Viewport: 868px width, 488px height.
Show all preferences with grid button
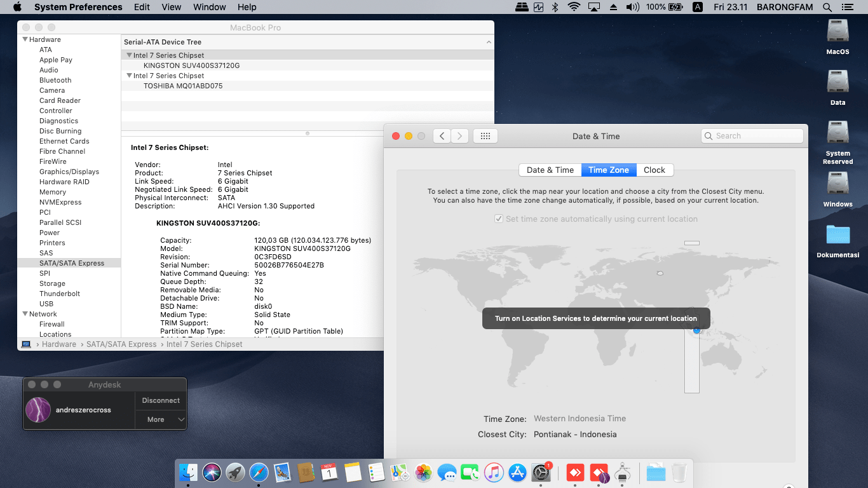pyautogui.click(x=485, y=136)
